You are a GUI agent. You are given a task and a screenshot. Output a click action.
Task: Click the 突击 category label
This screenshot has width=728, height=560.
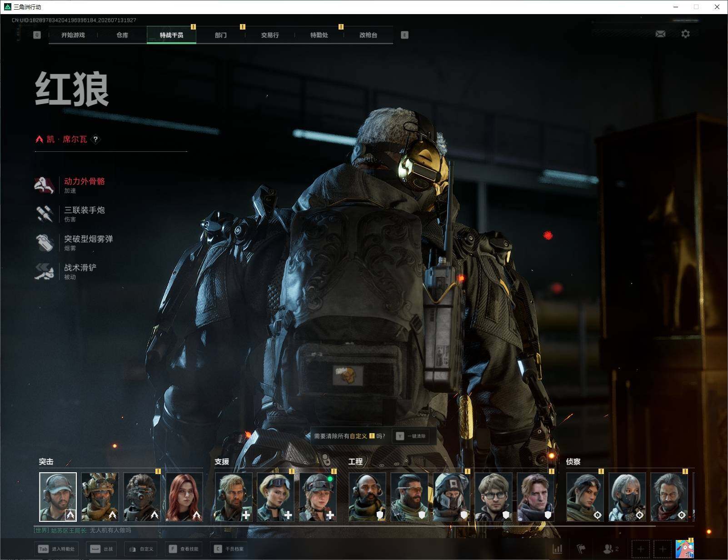[46, 462]
